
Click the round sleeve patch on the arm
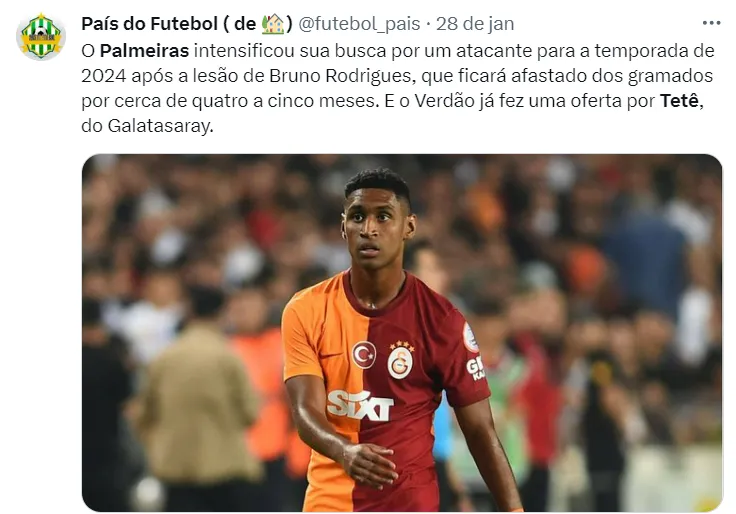coord(470,338)
